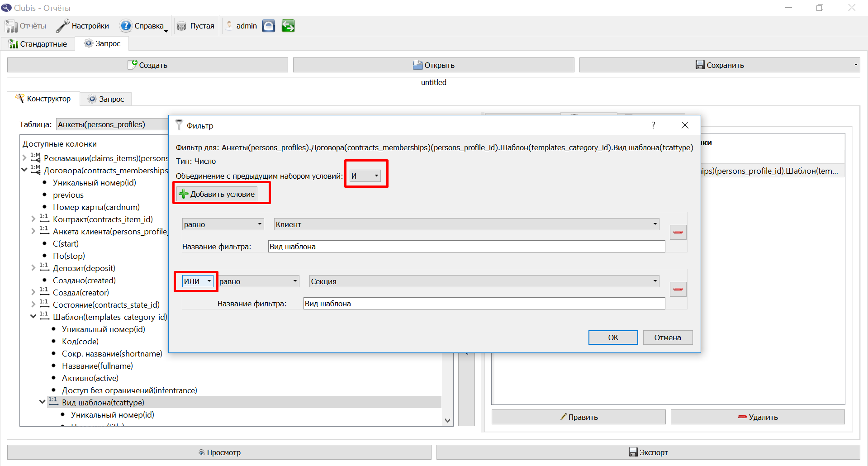The image size is (868, 466).
Task: Click the Настройки wrench icon
Action: coord(62,26)
